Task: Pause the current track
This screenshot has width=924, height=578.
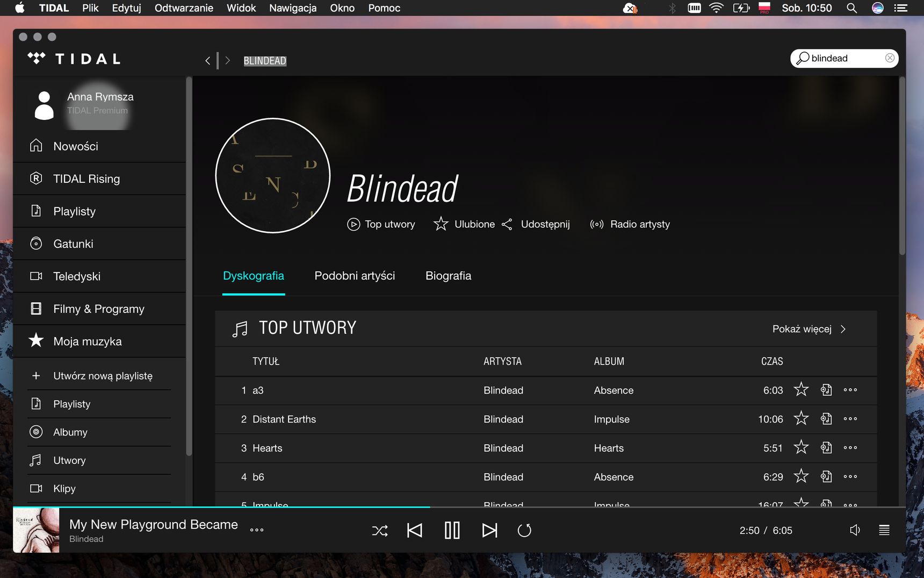Action: click(x=452, y=531)
